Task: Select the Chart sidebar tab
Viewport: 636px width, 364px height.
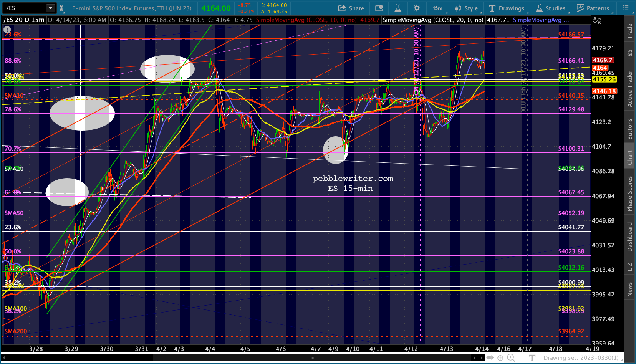Action: pos(630,157)
